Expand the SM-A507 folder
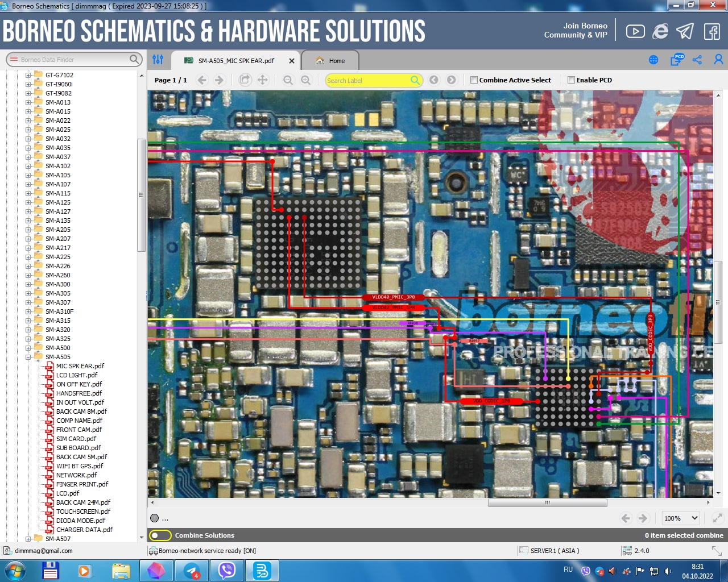Viewport: 728px width, 582px height. (x=28, y=539)
